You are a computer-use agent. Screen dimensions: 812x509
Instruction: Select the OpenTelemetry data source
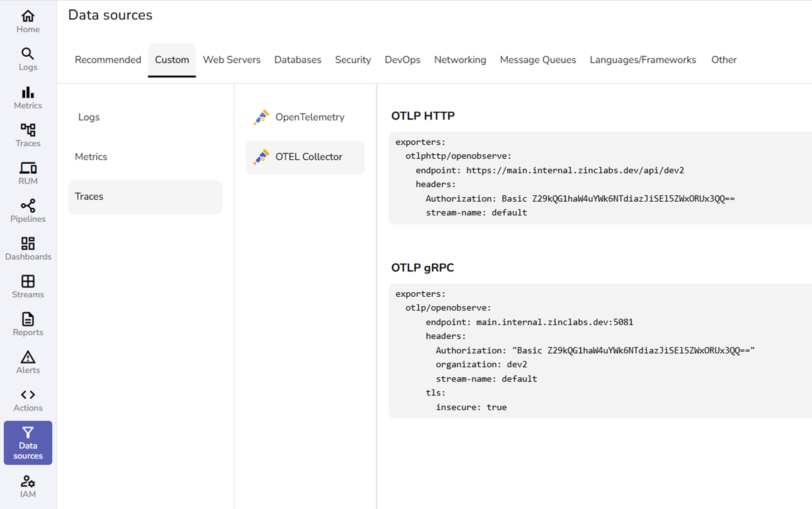(x=304, y=117)
